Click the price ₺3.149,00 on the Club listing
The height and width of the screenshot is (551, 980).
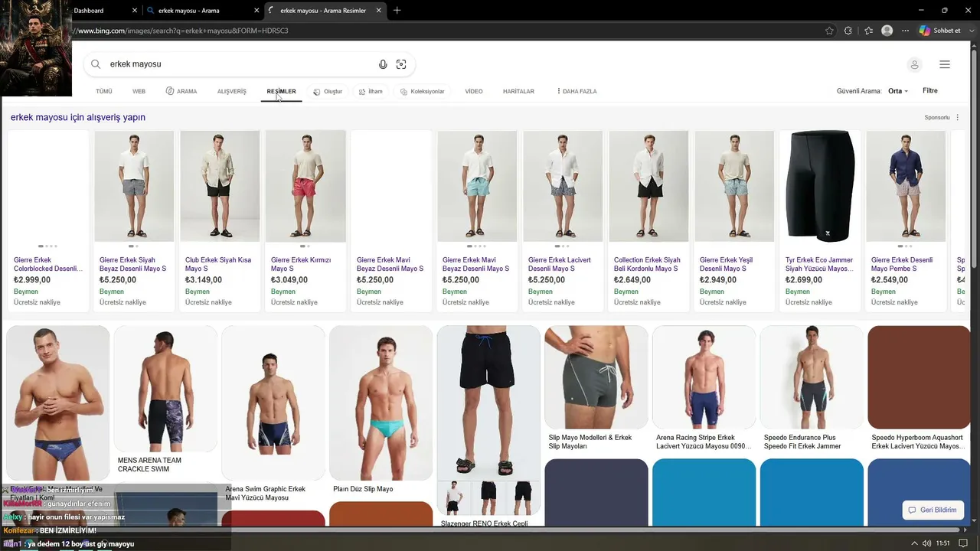click(204, 280)
